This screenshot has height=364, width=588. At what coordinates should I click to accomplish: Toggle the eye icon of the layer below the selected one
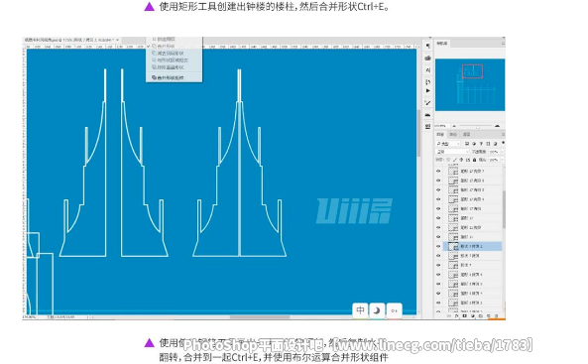438,256
